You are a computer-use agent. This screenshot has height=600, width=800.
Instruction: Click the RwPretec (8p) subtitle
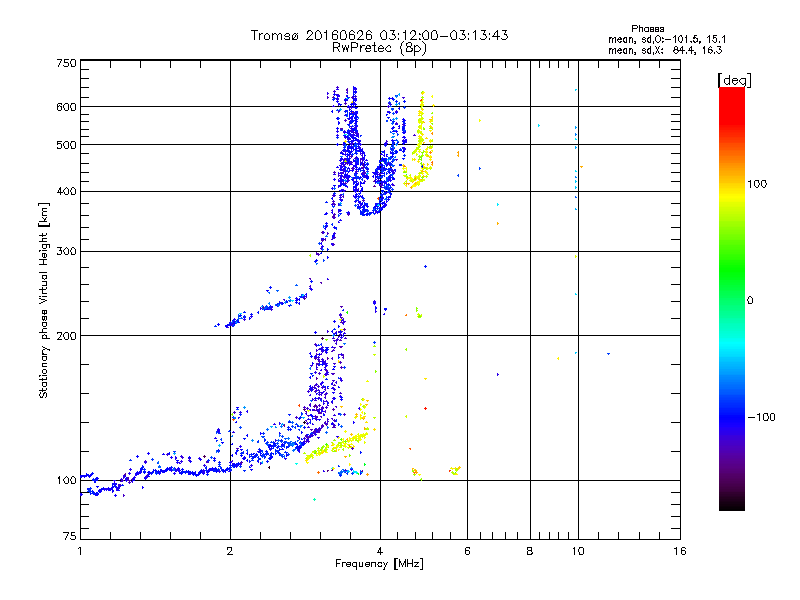(379, 48)
